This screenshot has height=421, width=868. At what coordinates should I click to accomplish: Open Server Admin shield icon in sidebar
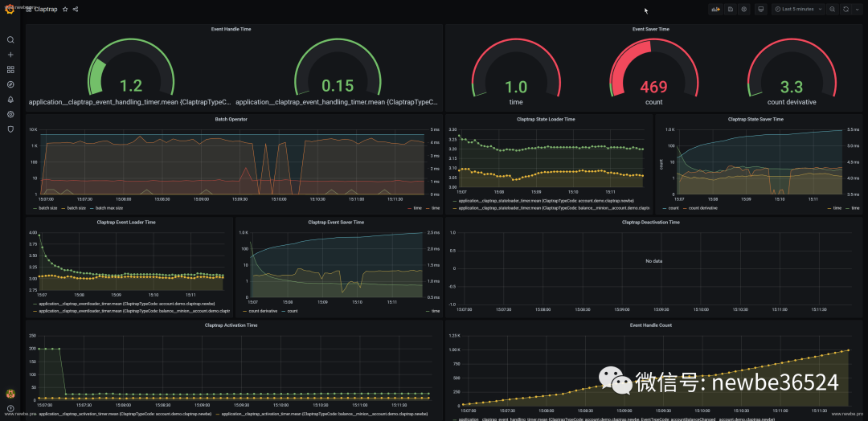10,129
